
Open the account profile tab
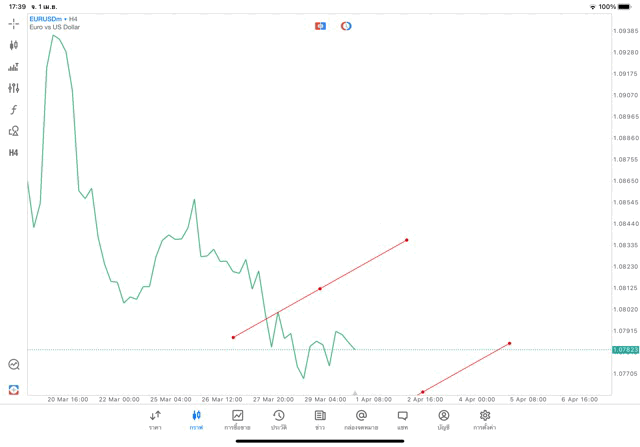click(x=443, y=419)
